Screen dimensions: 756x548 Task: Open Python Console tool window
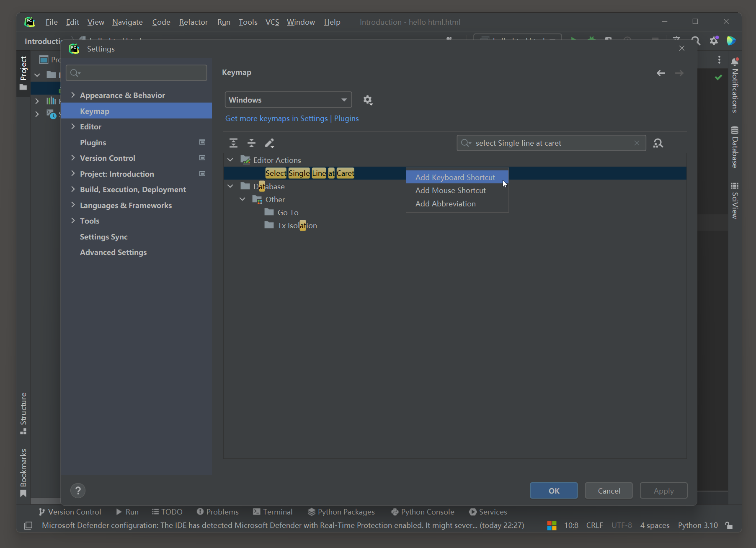[423, 512]
